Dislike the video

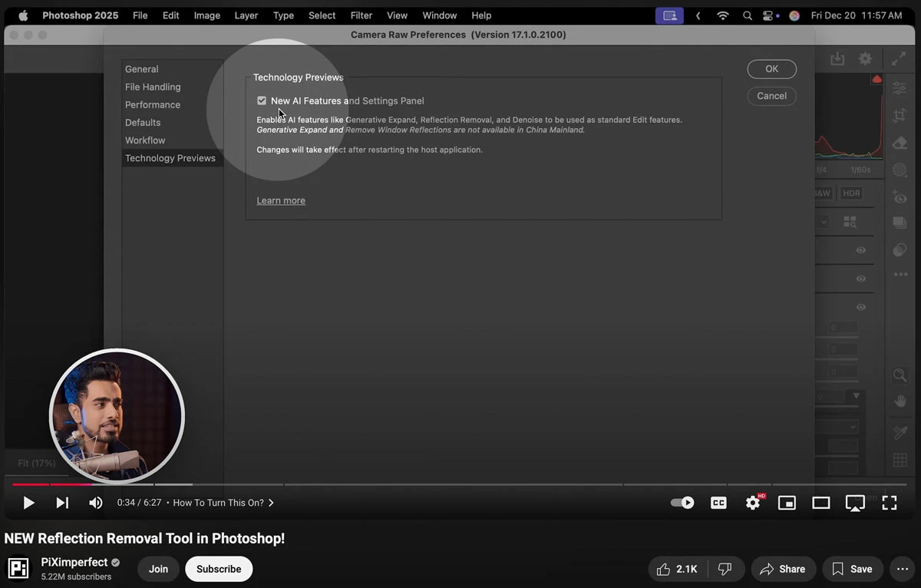(x=725, y=569)
